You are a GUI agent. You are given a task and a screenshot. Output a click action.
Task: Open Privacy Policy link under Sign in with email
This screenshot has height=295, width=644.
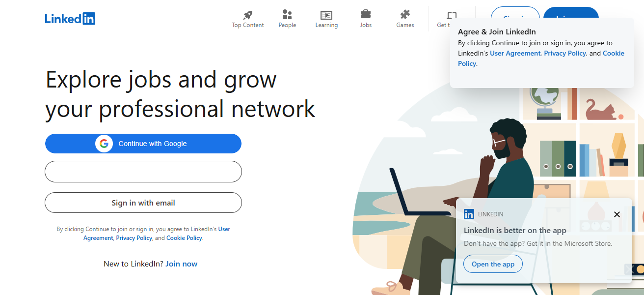(x=134, y=238)
